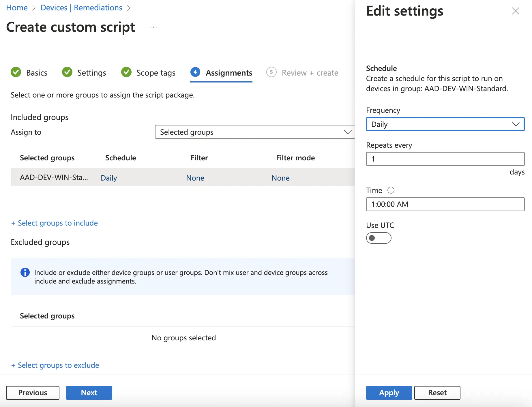Toggle the Use UTC switch

(x=379, y=238)
